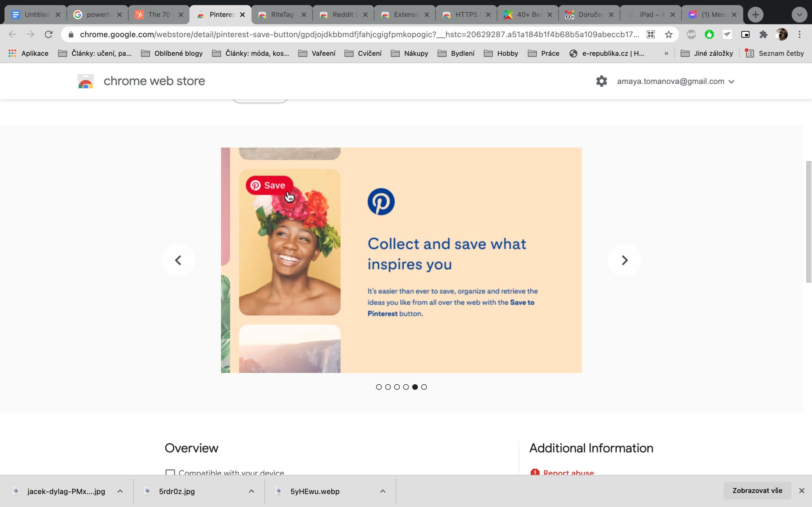Click the Report abuse link

pos(568,473)
